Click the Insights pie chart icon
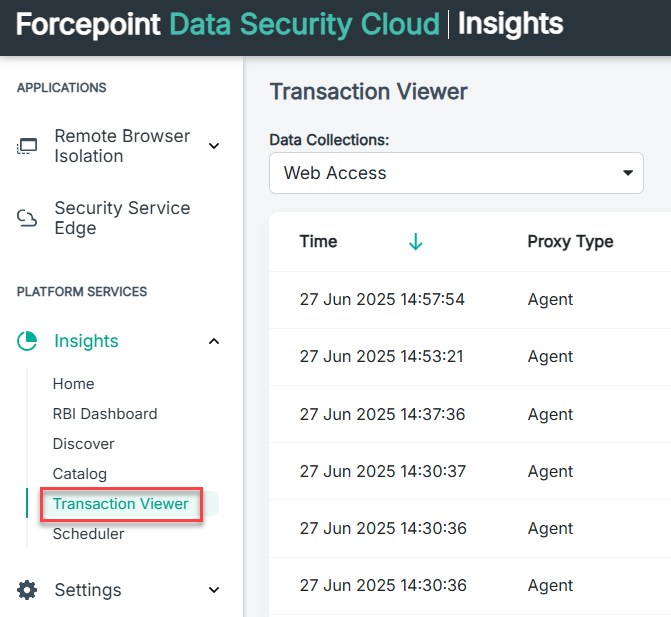The height and width of the screenshot is (617, 671). (27, 341)
